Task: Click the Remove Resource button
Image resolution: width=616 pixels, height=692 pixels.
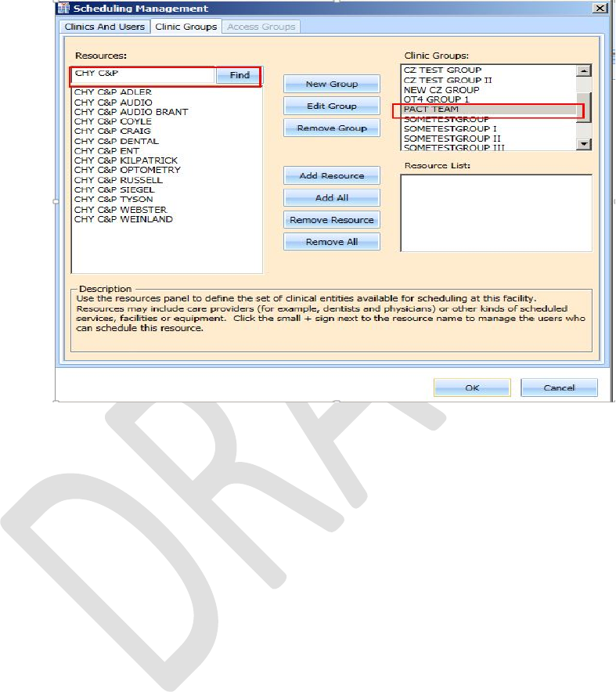Action: 331,220
